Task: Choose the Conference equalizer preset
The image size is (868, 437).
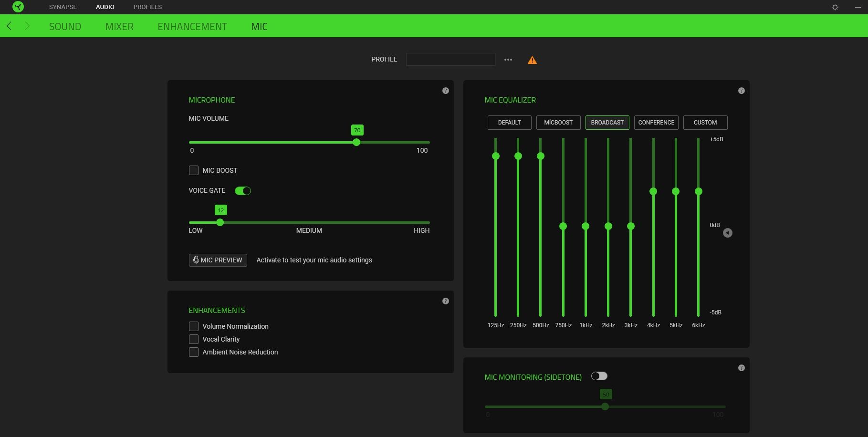Action: coord(656,123)
